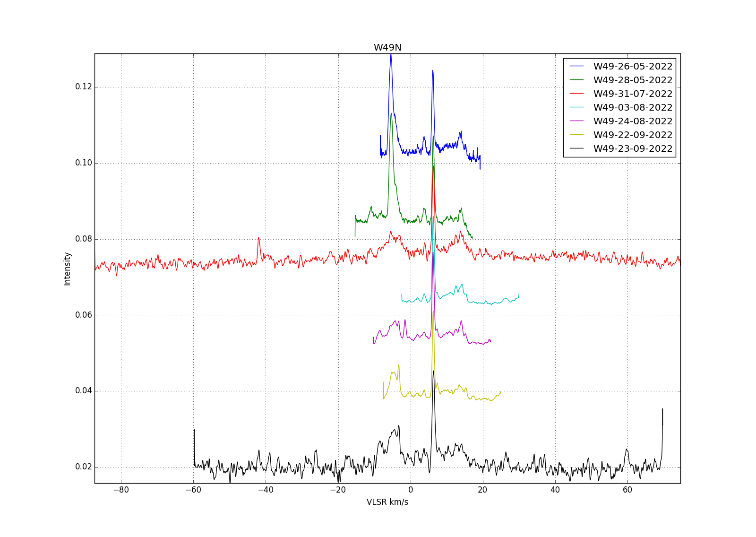Click the 60 x-axis tick label

627,490
